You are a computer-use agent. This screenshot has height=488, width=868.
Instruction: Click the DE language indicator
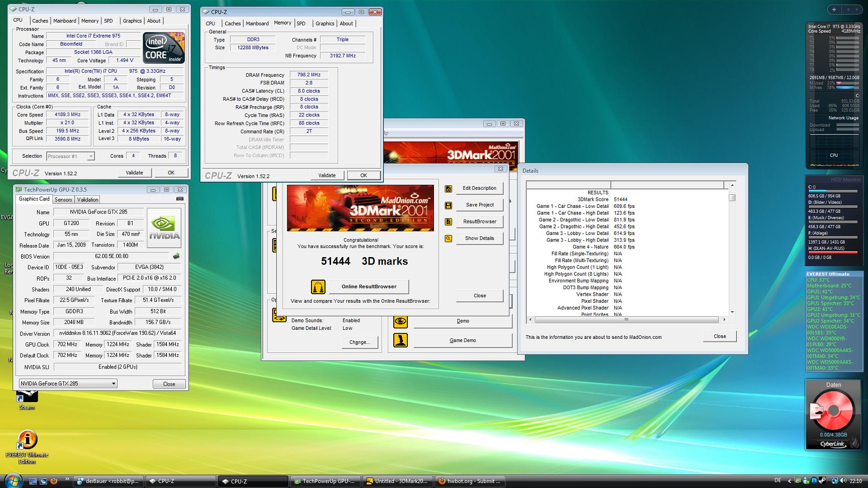pyautogui.click(x=778, y=480)
